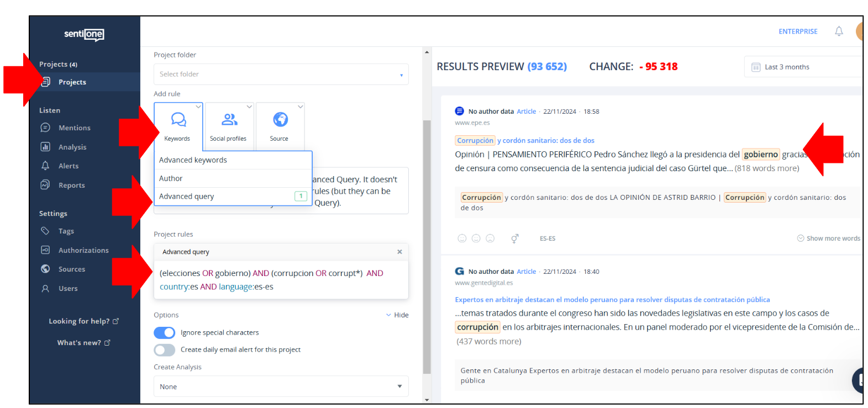Viewport: 868px width, 408px height.
Task: Click the www.epe.es article source icon
Action: point(459,112)
